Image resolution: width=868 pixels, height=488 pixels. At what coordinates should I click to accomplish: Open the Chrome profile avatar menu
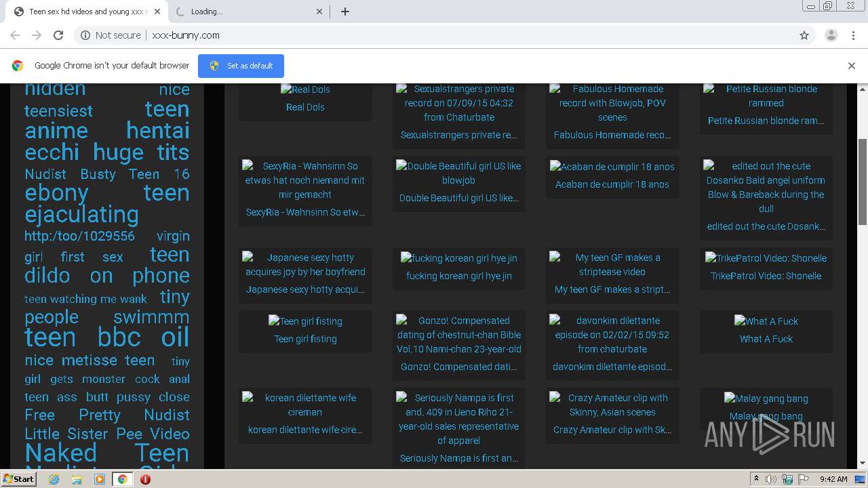(831, 35)
